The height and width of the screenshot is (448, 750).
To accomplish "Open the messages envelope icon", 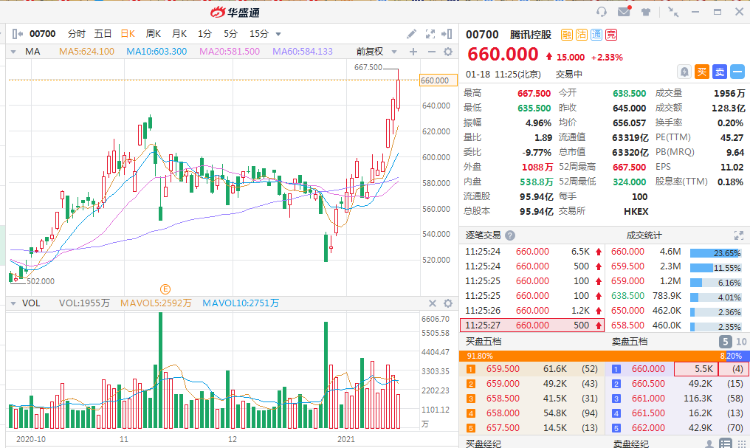I will click(x=624, y=11).
